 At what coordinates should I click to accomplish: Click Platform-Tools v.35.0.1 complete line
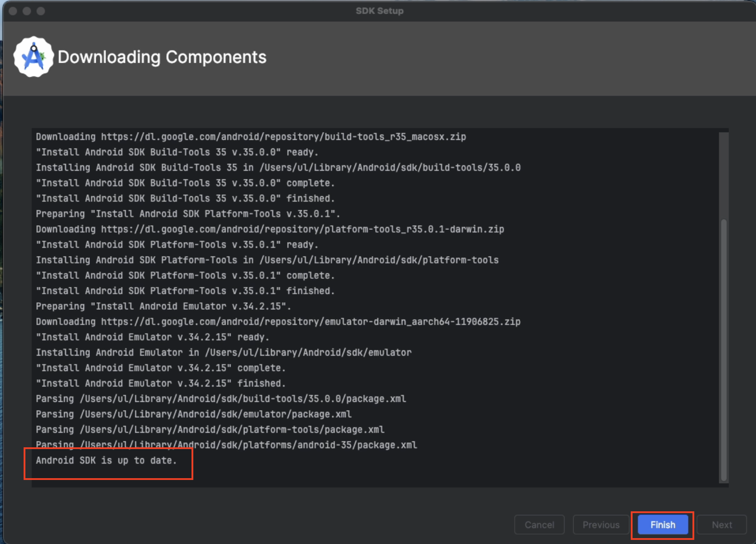click(x=185, y=276)
